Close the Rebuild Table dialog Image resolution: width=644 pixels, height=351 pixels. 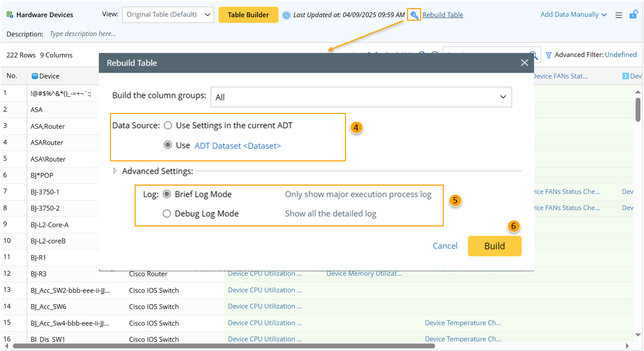(524, 63)
